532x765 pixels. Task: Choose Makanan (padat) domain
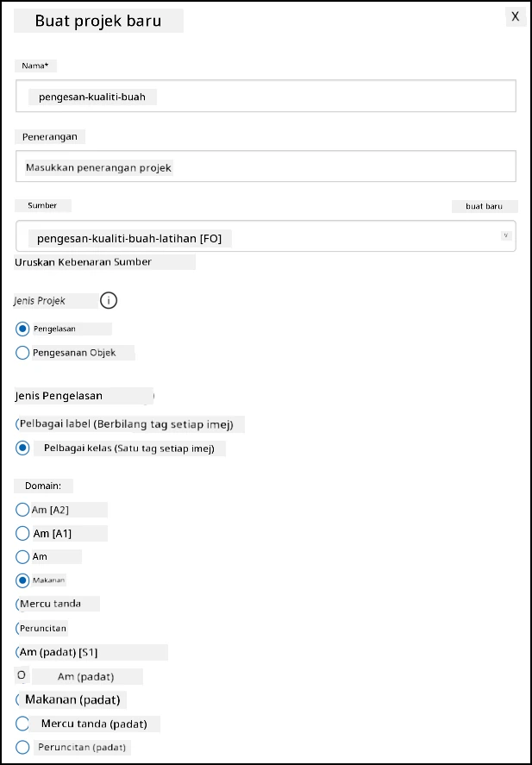[x=18, y=699]
